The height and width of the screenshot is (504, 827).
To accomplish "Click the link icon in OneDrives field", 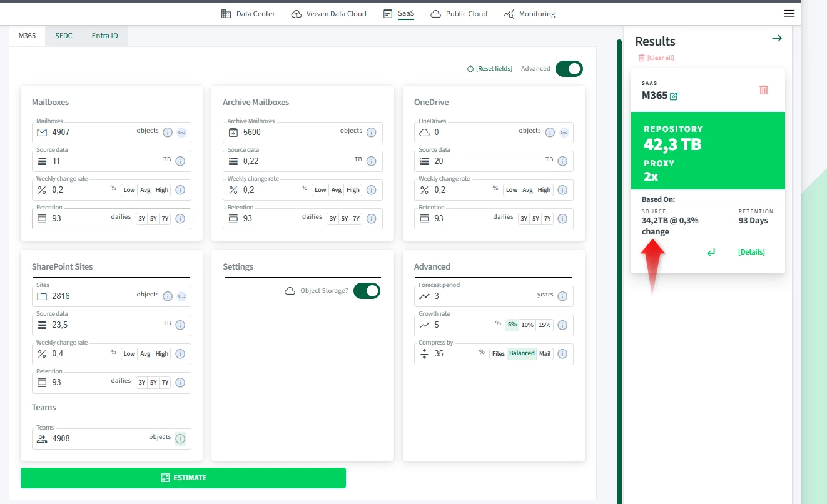I will click(x=564, y=133).
